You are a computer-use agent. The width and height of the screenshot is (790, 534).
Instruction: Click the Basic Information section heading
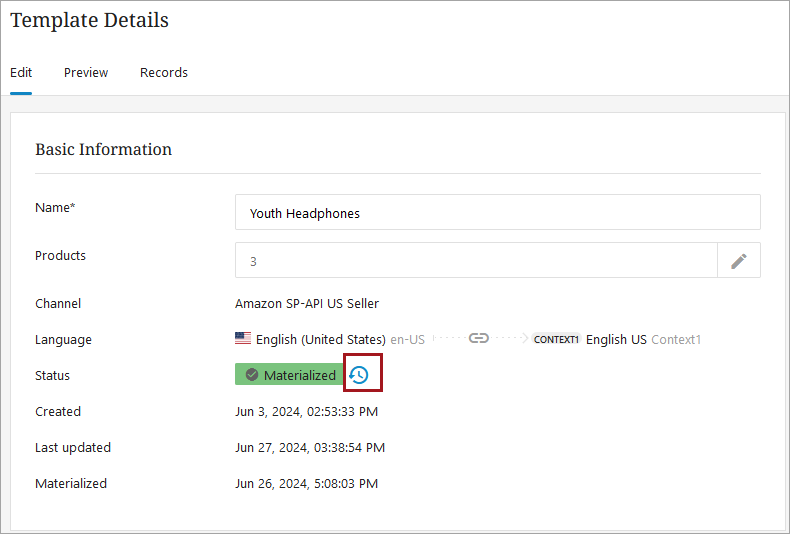(x=103, y=149)
